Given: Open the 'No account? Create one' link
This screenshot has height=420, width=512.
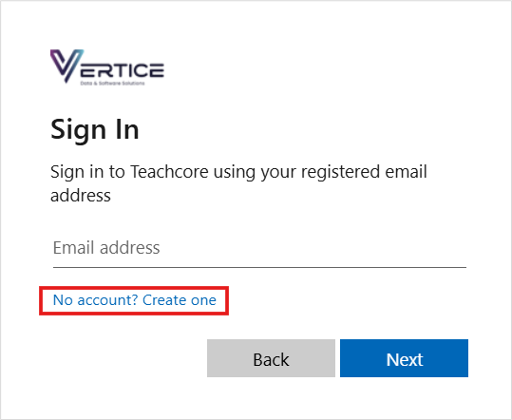Looking at the screenshot, I should pos(134,300).
